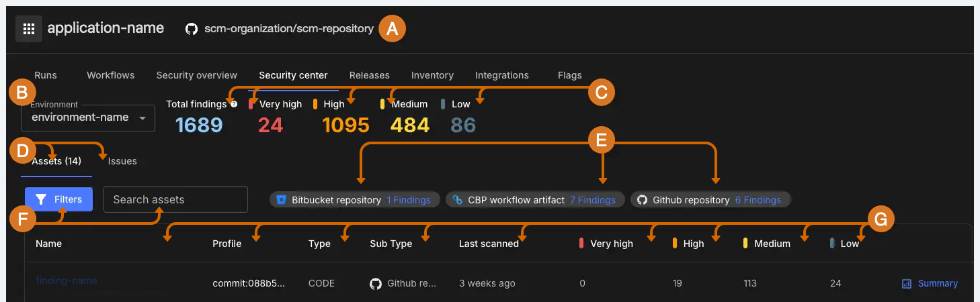The width and height of the screenshot is (980, 302).
Task: Click the CBP workflow artifact chip icon
Action: pyautogui.click(x=457, y=200)
